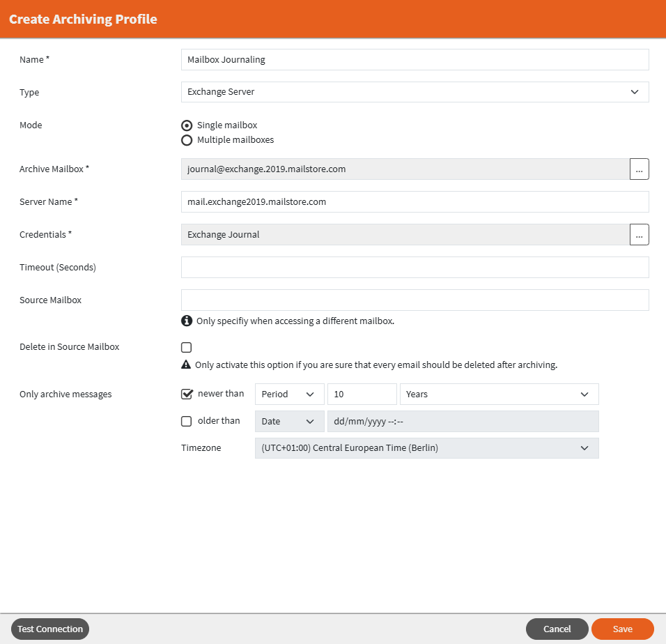Click the Archive Mailbox browse ellipsis button

click(x=640, y=169)
